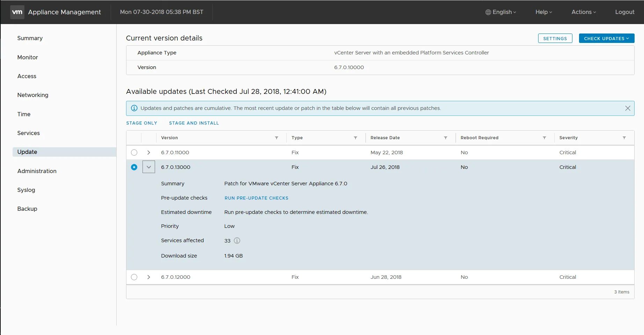Click the VMware vm logo icon

(x=17, y=12)
